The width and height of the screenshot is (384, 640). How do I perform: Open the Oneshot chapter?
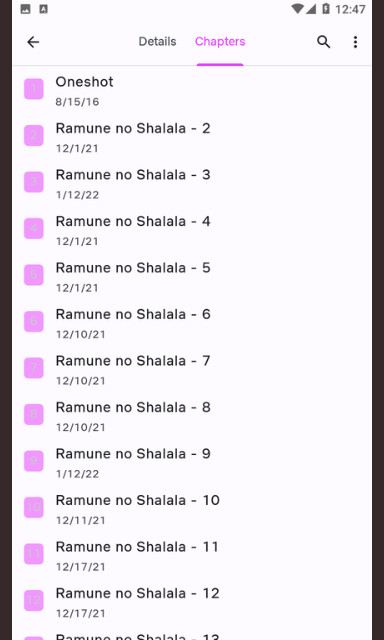coord(192,89)
